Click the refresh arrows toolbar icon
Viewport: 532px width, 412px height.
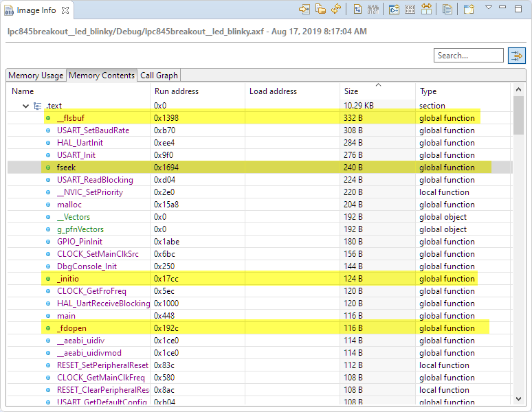pos(336,9)
